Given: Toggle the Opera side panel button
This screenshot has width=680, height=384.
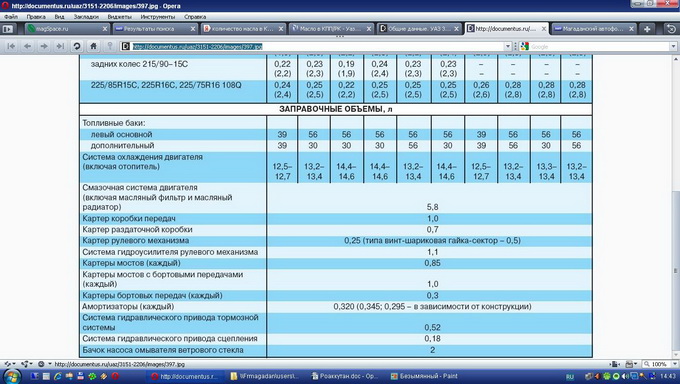Looking at the screenshot, I should coord(8,29).
